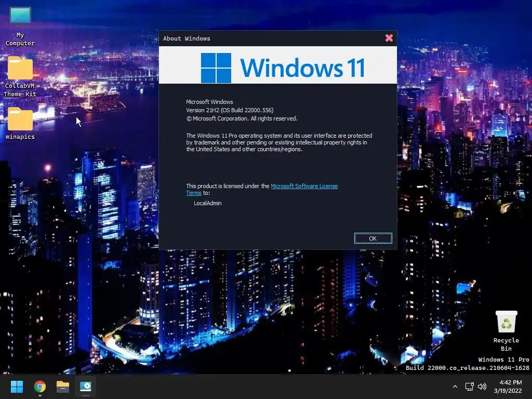Screen dimensions: 532x399
Task: Open the network status tray icon
Action: 469,387
